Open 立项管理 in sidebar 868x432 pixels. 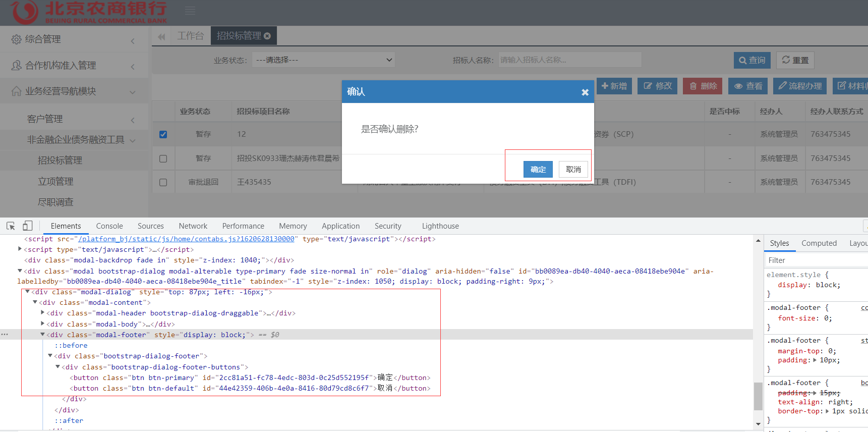[x=55, y=182]
